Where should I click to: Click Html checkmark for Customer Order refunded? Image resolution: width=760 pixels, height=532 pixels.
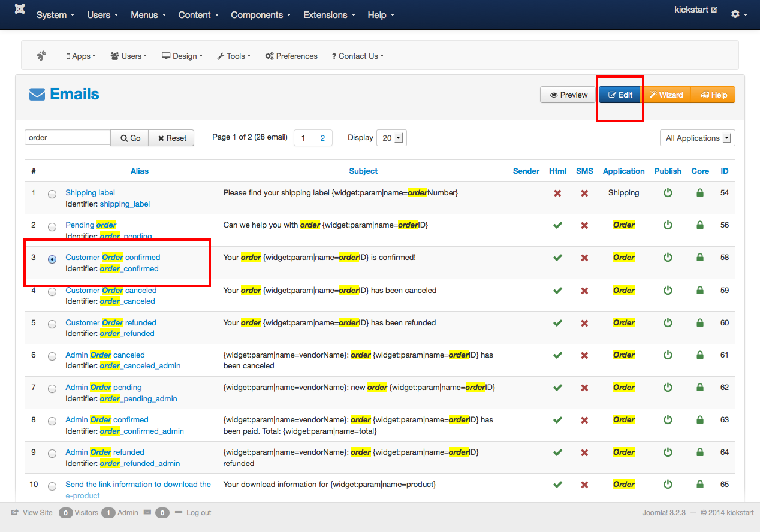(557, 323)
